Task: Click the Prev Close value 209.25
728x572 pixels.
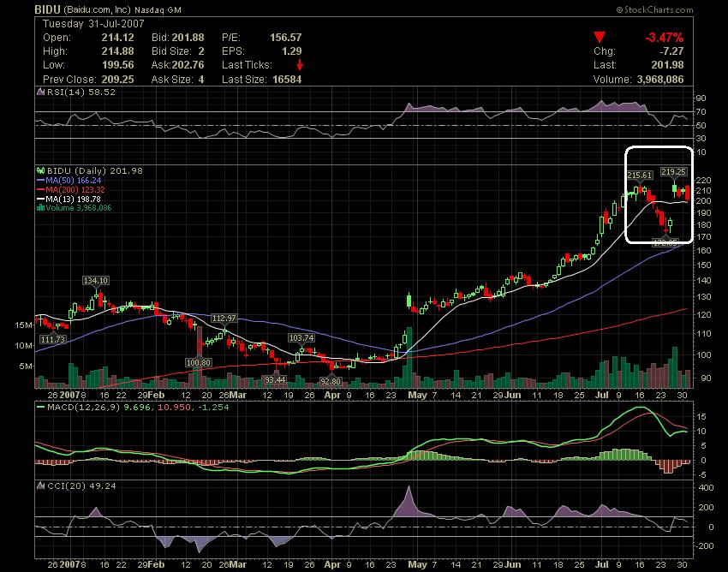Action: click(117, 80)
